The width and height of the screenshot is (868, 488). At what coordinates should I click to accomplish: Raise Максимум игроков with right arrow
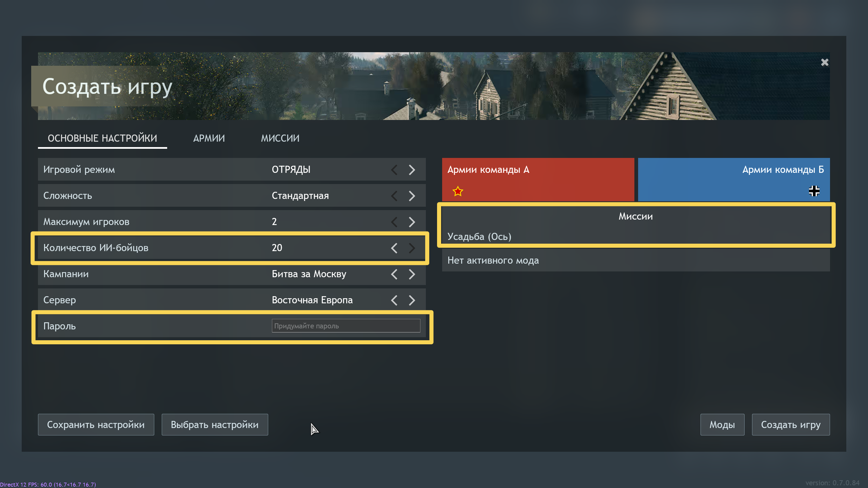[x=412, y=222]
